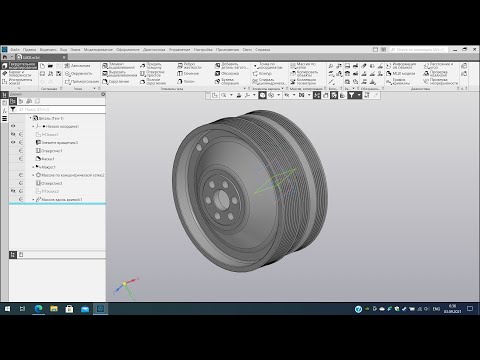The image size is (480, 360).
Task: Select the Скругление fillet tool
Action: pos(116,81)
